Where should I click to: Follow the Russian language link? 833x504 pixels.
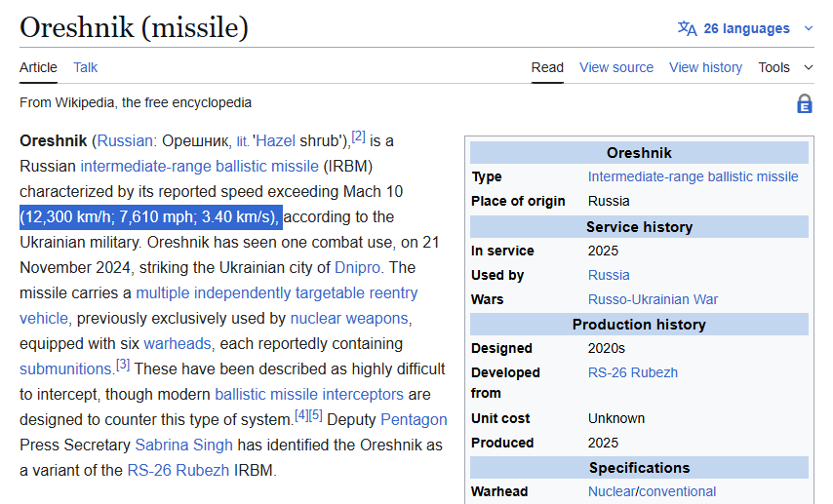point(125,140)
